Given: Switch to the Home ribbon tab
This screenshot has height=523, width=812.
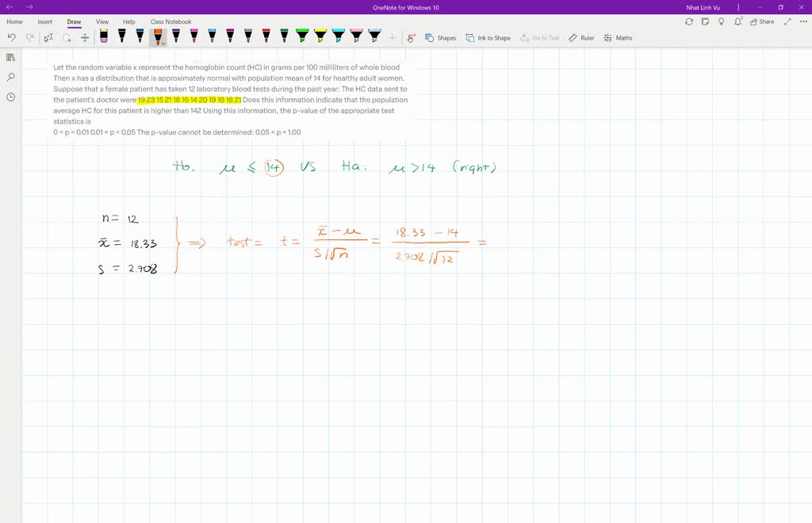Looking at the screenshot, I should tap(14, 21).
